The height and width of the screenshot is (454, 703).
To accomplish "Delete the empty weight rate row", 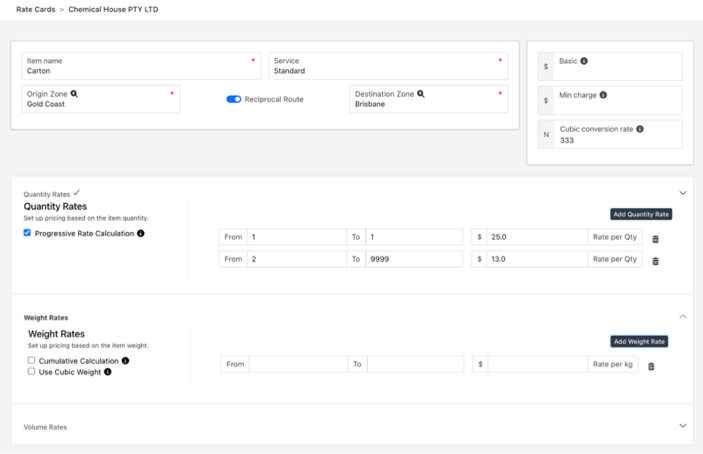I will click(651, 366).
